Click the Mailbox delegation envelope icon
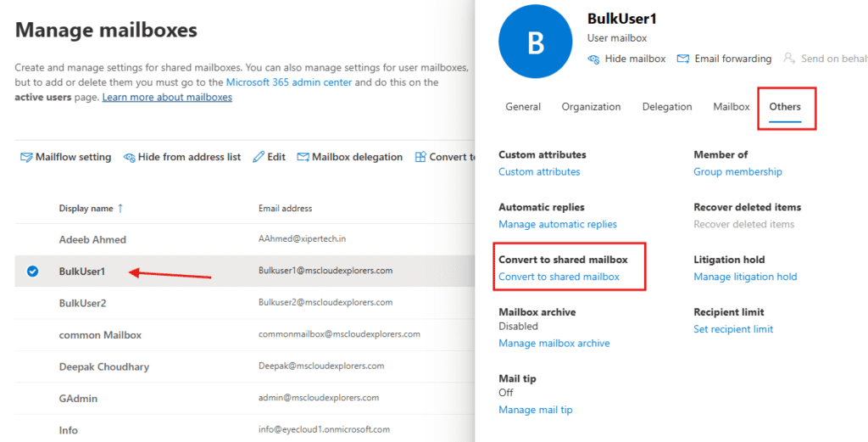 point(303,157)
